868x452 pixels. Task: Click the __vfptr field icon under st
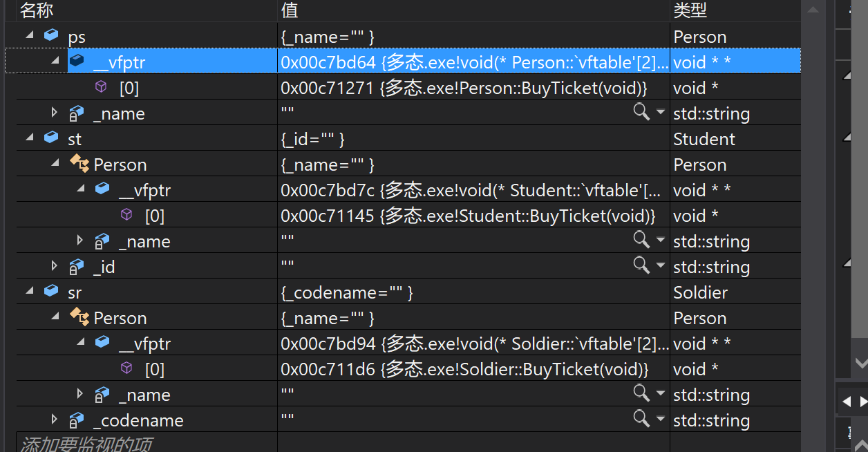(102, 189)
